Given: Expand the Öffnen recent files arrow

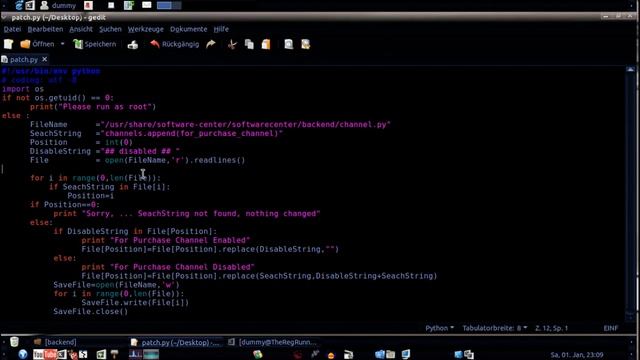Looking at the screenshot, I should click(62, 44).
